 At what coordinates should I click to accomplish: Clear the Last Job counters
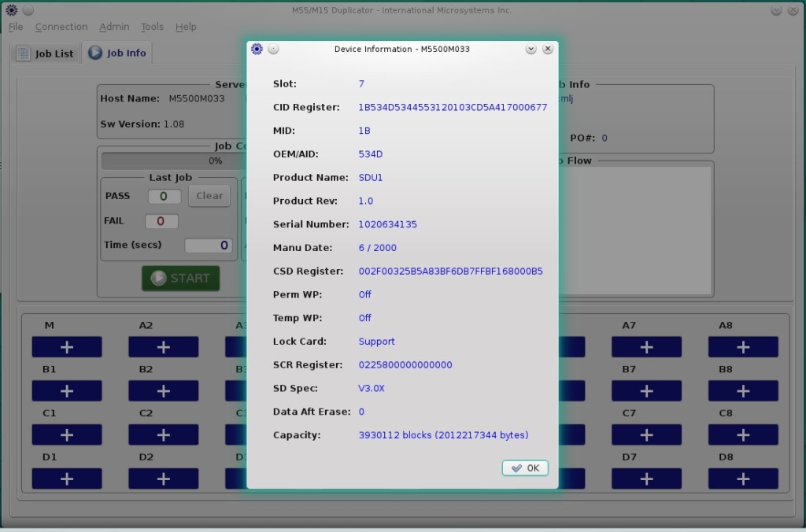tap(209, 196)
